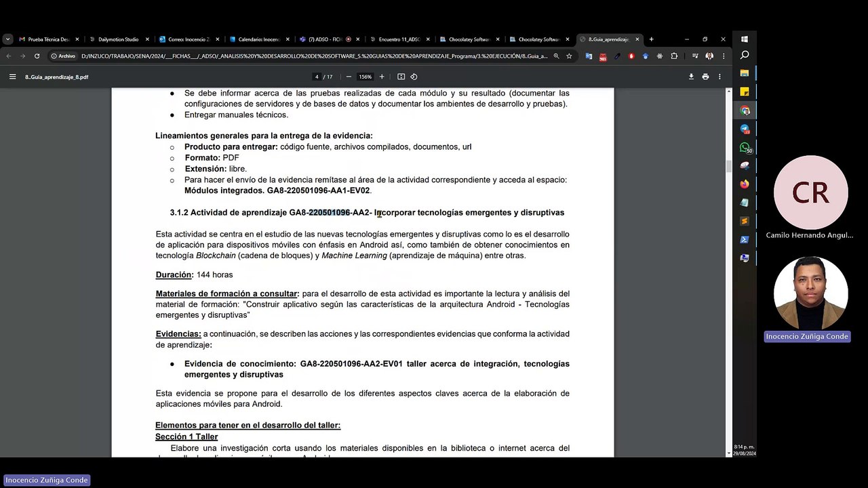Open Windows Start menu
Image resolution: width=868 pixels, height=488 pixels.
pyautogui.click(x=745, y=39)
